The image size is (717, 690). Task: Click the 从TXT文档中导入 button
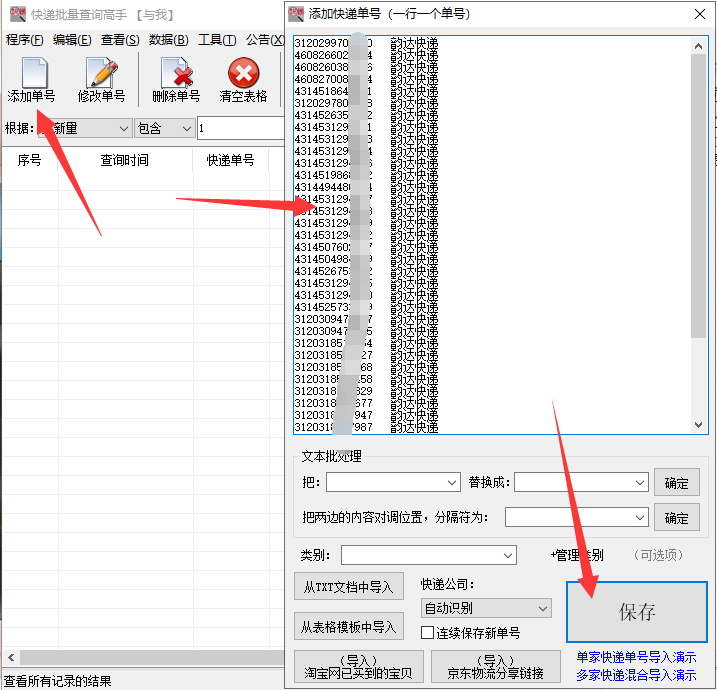(348, 586)
